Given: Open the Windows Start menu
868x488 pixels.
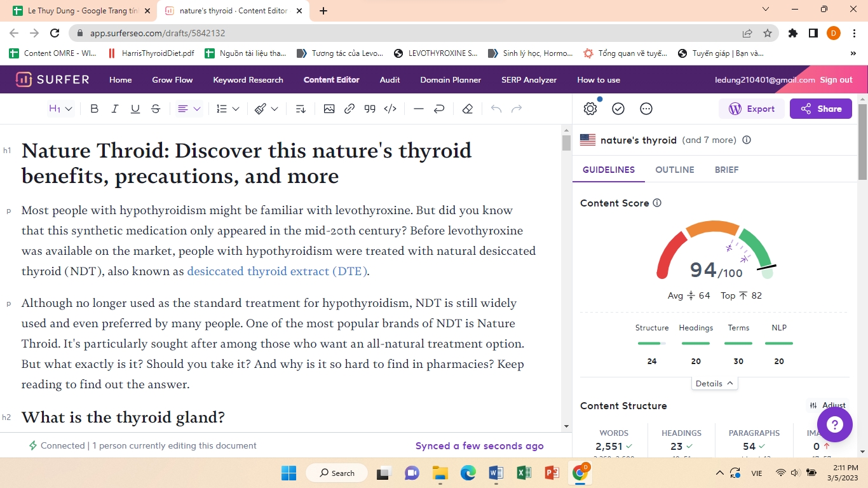Looking at the screenshot, I should [288, 473].
